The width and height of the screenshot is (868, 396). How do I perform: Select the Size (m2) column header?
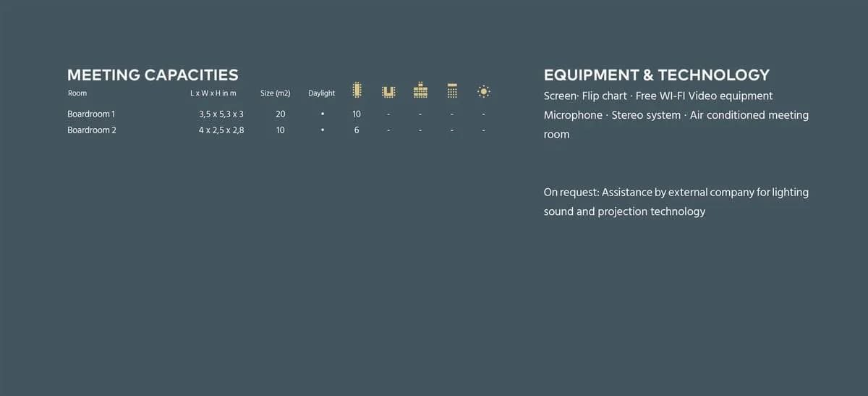(x=276, y=93)
